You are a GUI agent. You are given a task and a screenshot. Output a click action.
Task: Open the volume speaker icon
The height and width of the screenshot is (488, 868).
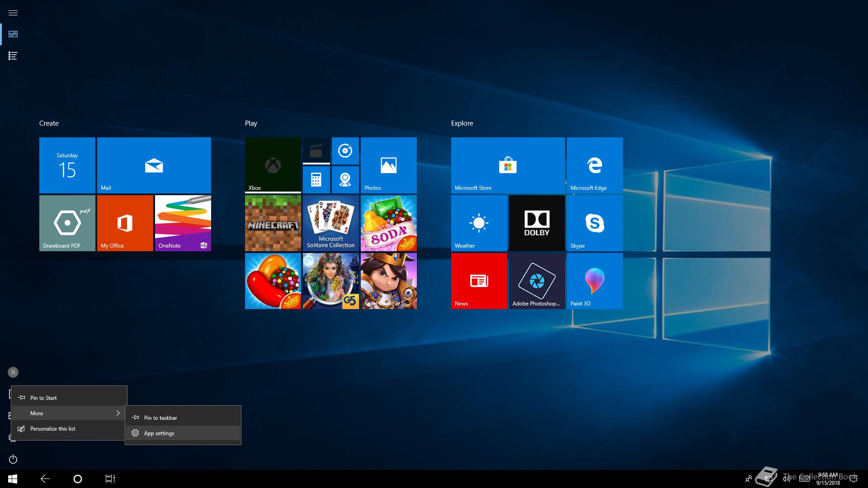(x=787, y=479)
